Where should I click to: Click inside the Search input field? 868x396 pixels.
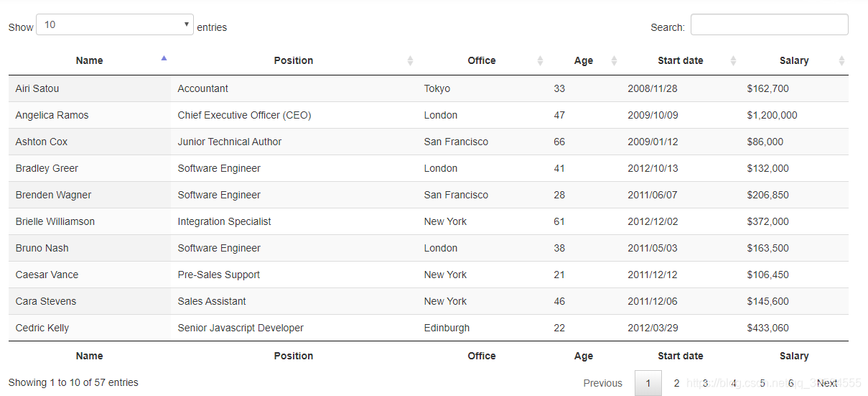click(x=770, y=24)
